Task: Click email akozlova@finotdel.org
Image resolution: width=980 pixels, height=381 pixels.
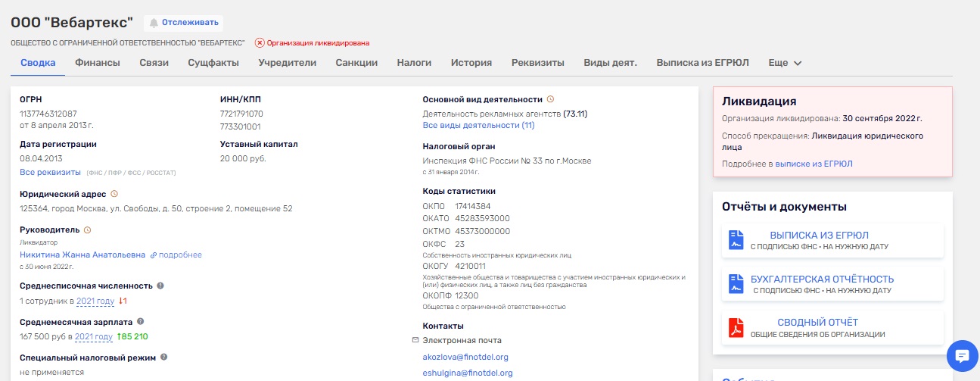Action: pyautogui.click(x=465, y=357)
